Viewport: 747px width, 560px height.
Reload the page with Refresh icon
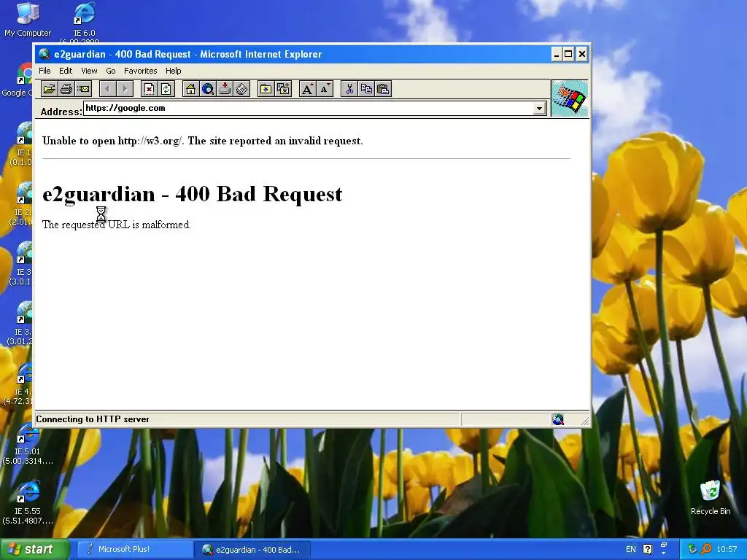[166, 89]
